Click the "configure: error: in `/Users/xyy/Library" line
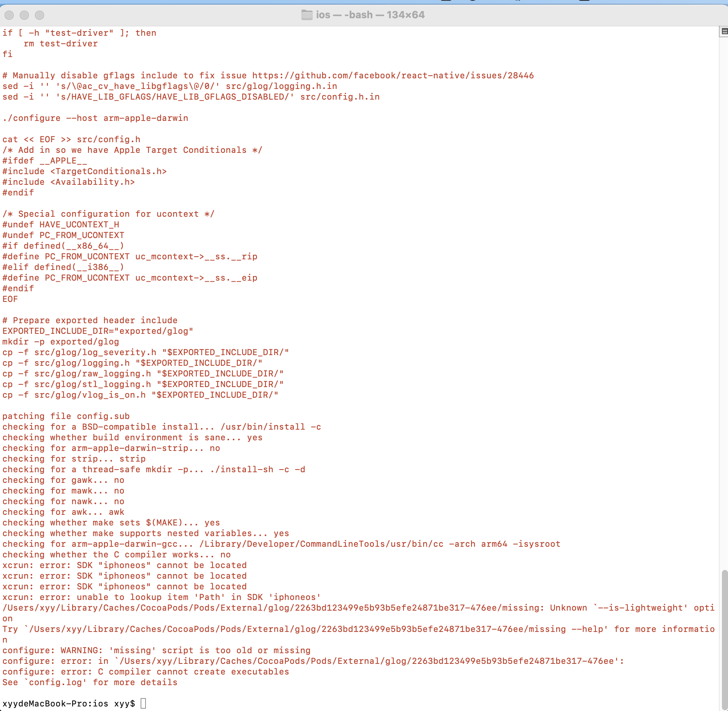The height and width of the screenshot is (711, 728). (313, 661)
